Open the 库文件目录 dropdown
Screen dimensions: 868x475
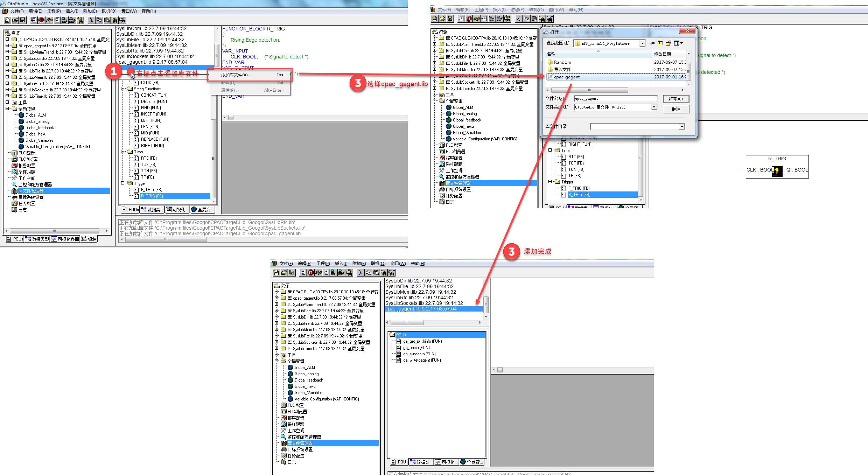[681, 127]
